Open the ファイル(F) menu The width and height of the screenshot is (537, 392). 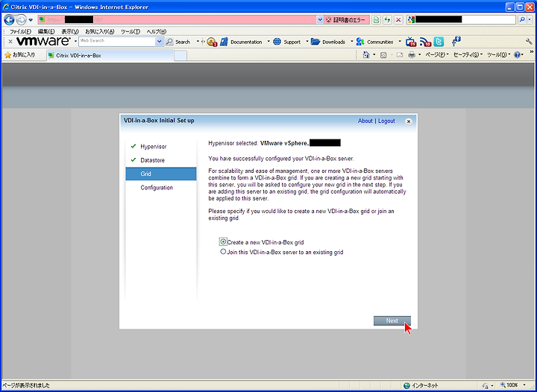(x=20, y=31)
